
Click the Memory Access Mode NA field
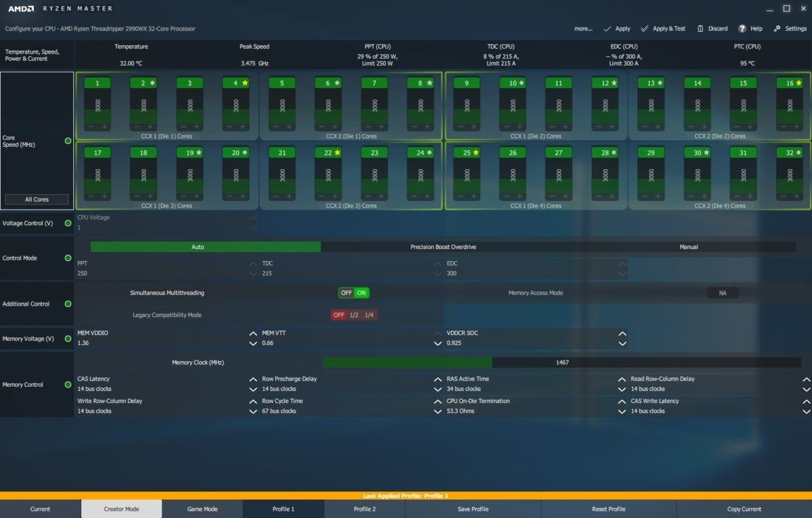click(x=723, y=293)
